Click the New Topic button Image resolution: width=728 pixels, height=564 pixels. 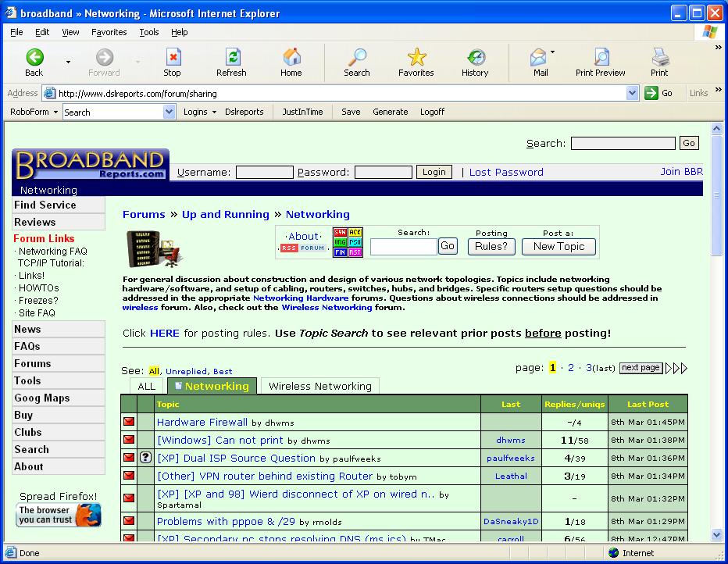point(558,246)
